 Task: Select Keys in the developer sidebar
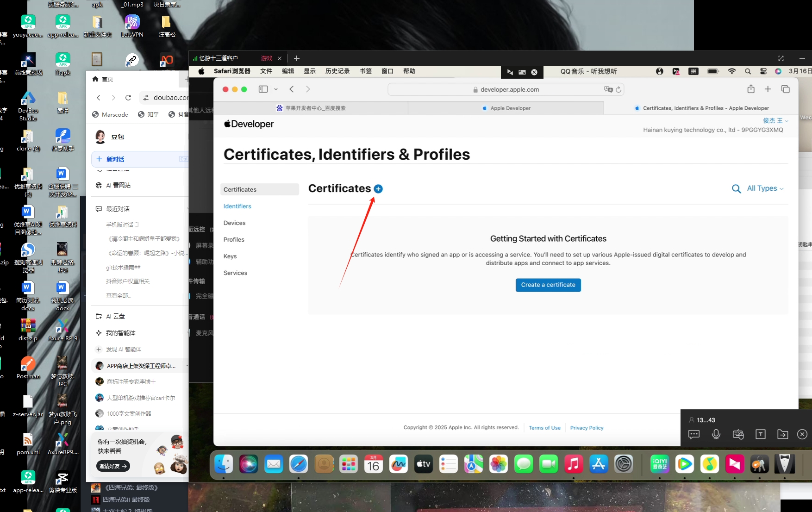point(230,256)
